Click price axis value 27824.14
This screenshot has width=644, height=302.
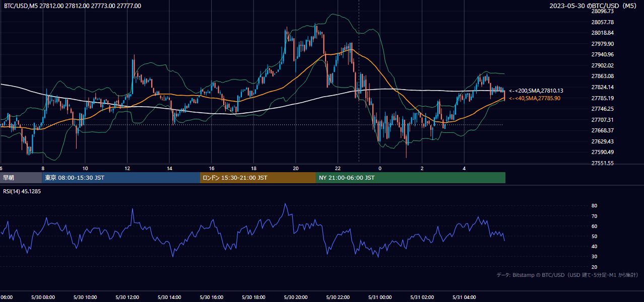coord(603,87)
